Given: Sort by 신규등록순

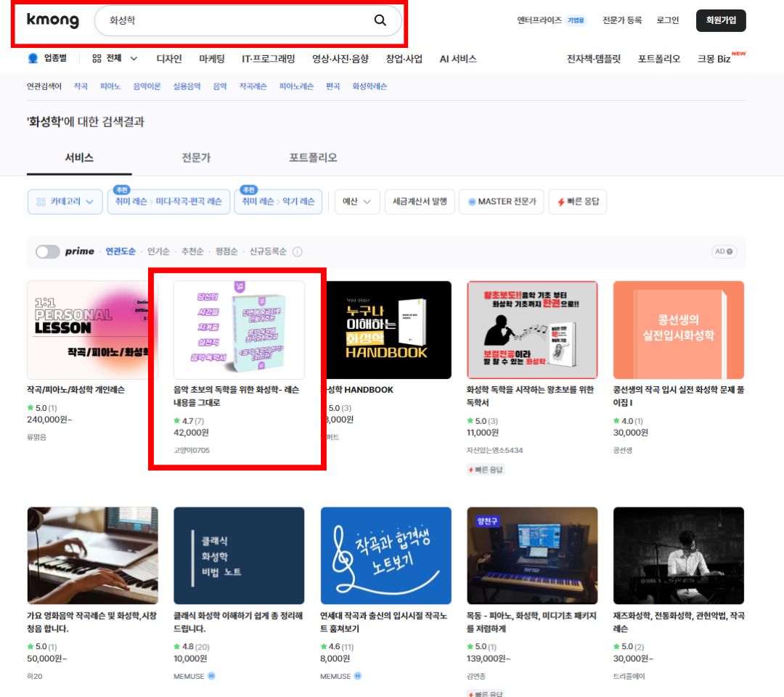Looking at the screenshot, I should click(x=267, y=251).
